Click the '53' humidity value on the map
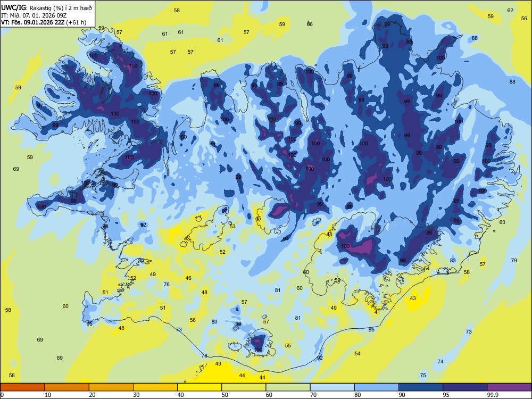 232,226
